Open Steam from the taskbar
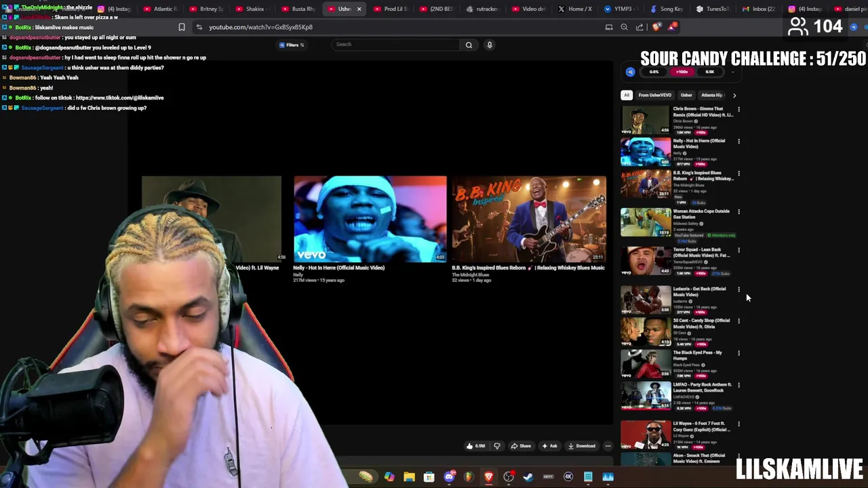The height and width of the screenshot is (488, 868). pos(528,477)
